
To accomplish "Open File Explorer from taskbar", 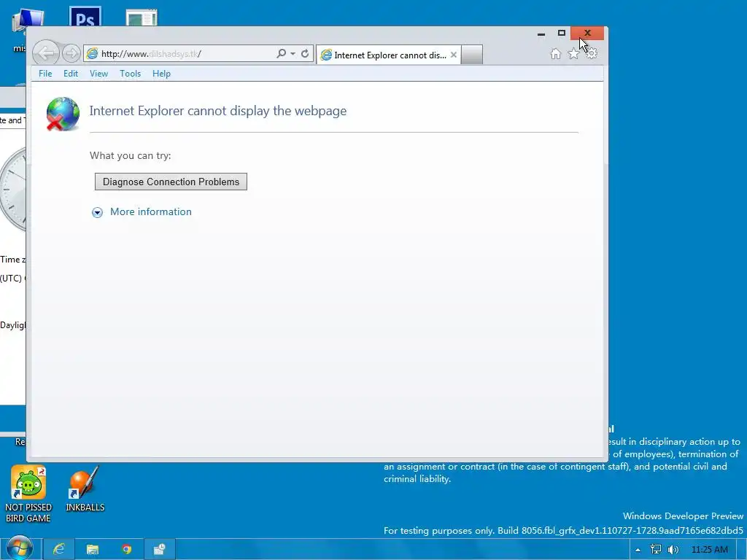I will pos(93,550).
